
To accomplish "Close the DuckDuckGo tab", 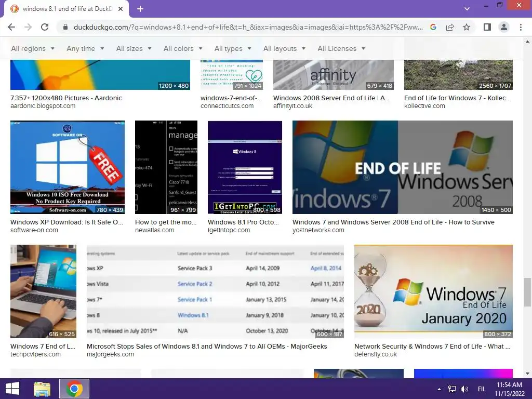I will point(121,9).
